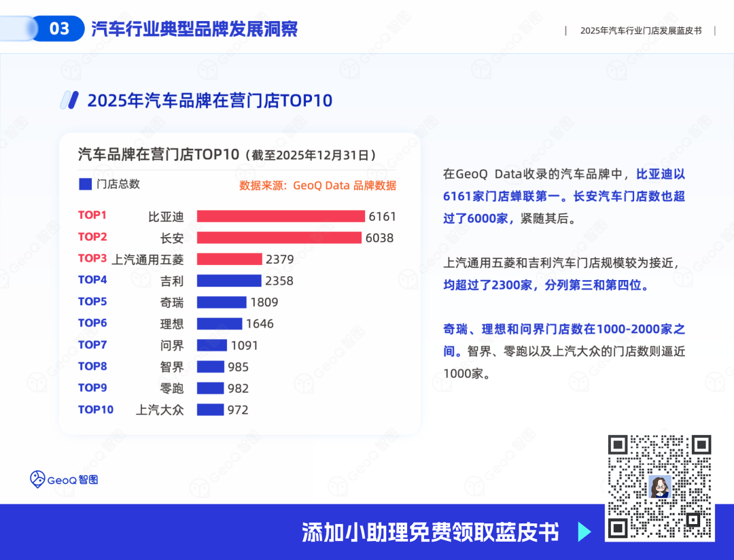Click the GeoQ 智图 logo at bottom left
This screenshot has height=560, width=734.
(x=64, y=479)
